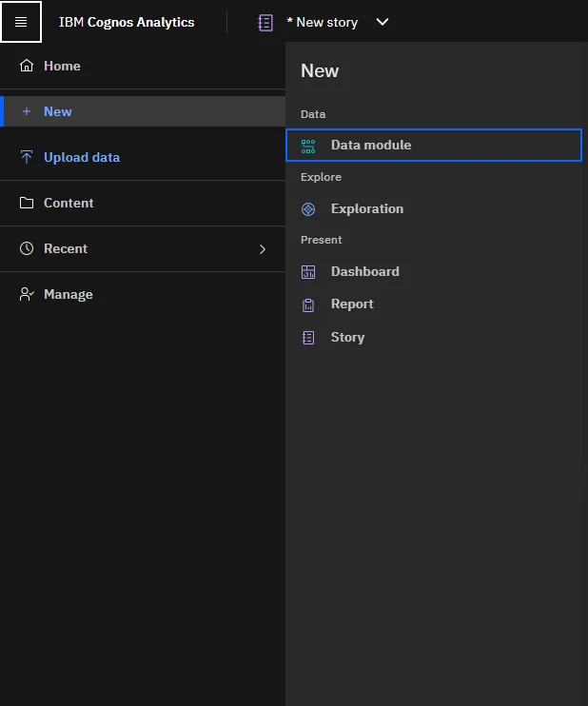
Task: Go to Home in navigation
Action: (x=143, y=66)
